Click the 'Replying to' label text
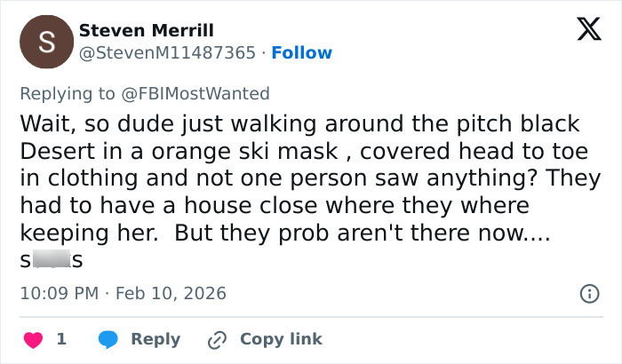This screenshot has height=364, width=622. click(66, 93)
